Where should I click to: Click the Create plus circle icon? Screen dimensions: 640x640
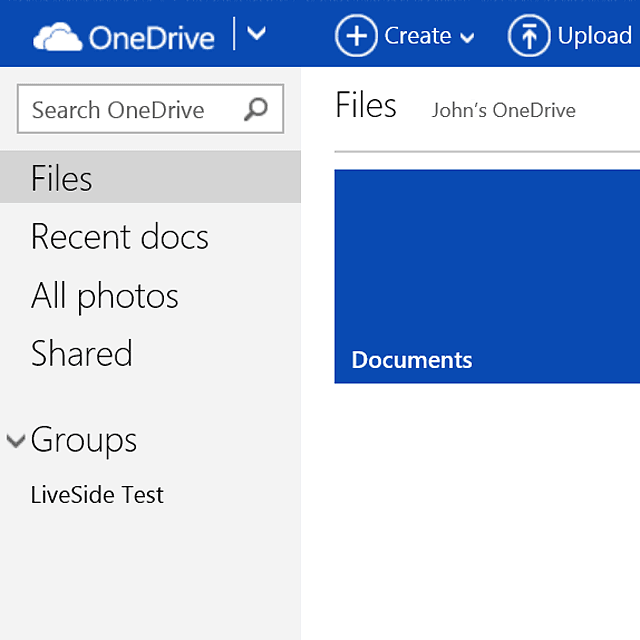pos(356,36)
